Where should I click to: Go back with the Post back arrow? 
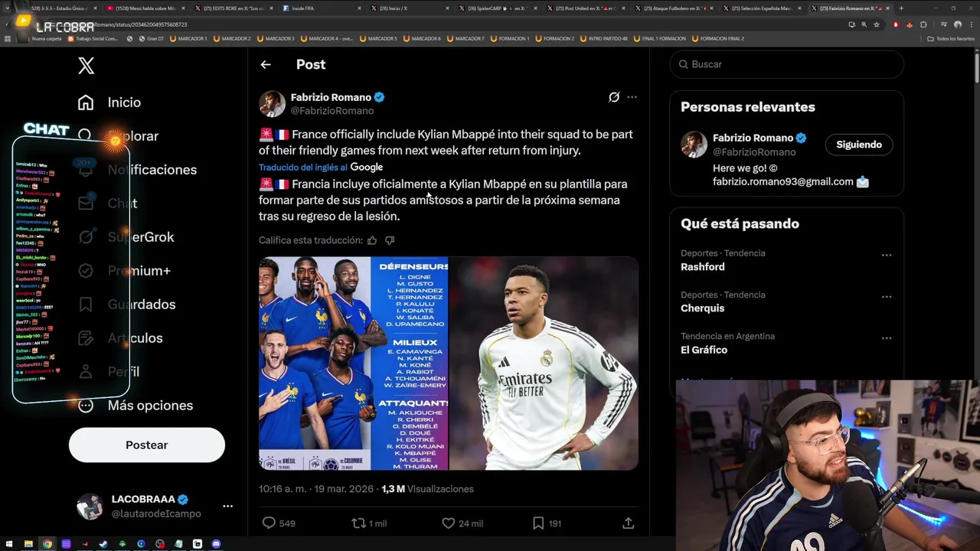point(266,65)
